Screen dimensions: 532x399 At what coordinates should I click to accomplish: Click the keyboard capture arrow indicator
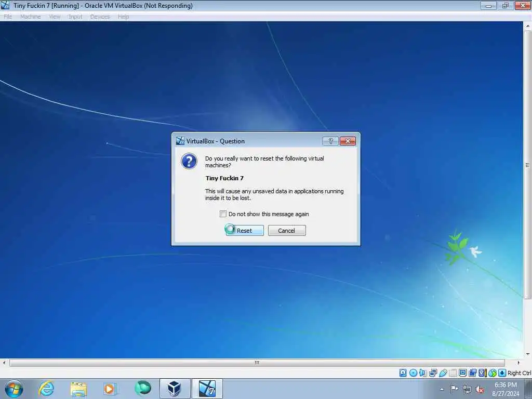coord(502,373)
